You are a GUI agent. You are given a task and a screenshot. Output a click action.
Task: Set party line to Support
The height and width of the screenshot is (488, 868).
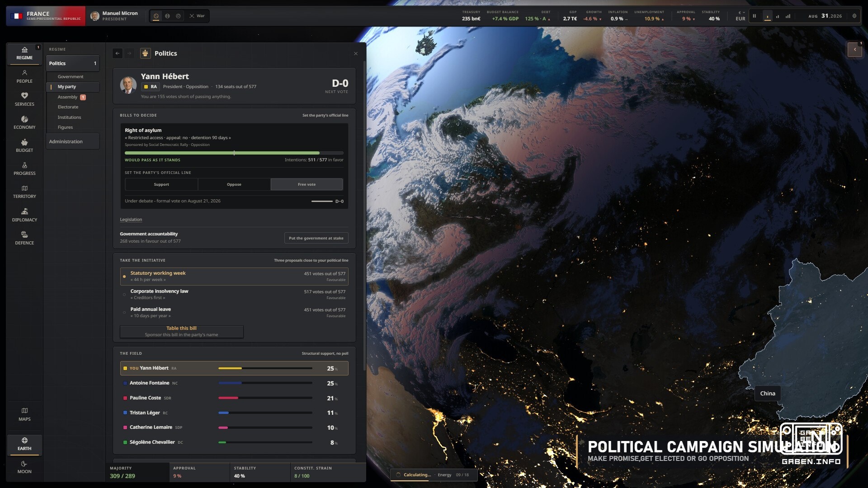pyautogui.click(x=161, y=184)
